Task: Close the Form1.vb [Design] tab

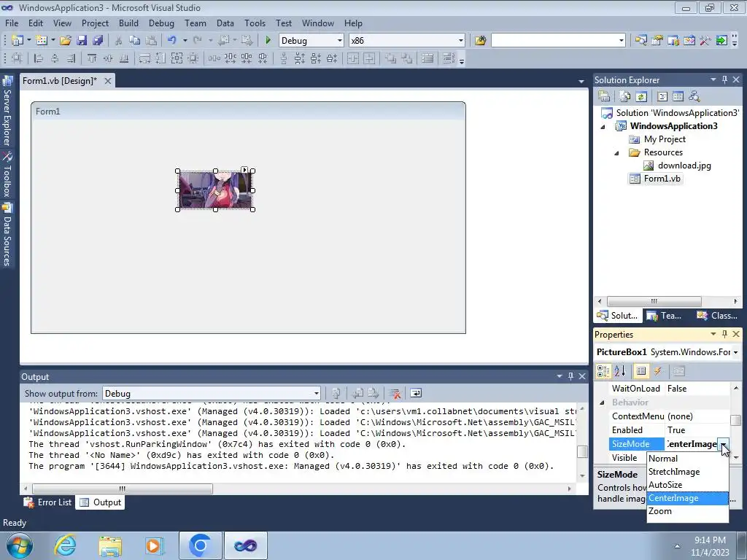Action: (108, 81)
